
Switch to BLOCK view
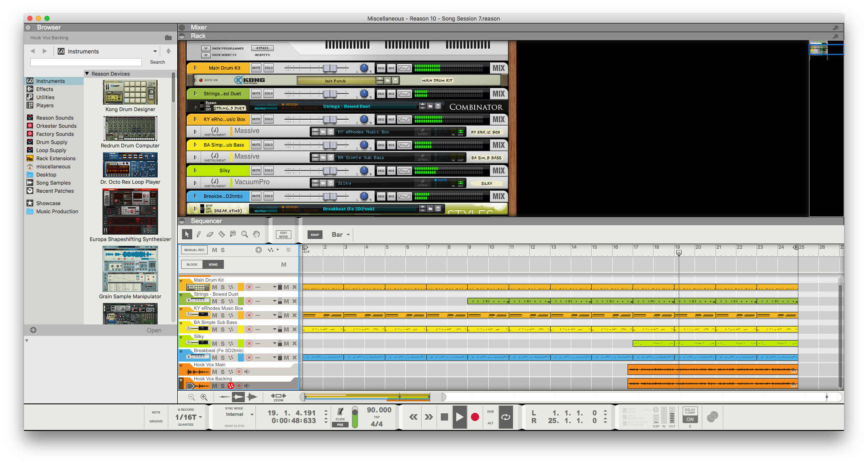(x=192, y=265)
